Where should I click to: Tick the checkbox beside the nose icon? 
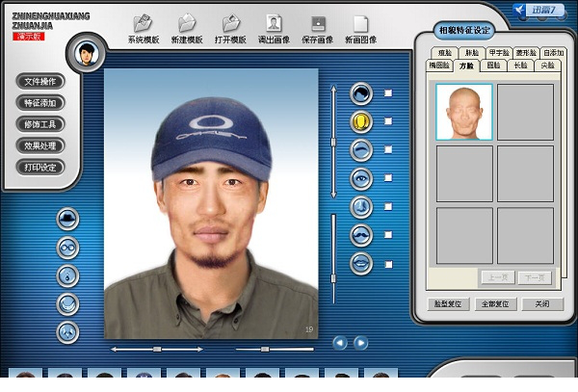pyautogui.click(x=388, y=206)
